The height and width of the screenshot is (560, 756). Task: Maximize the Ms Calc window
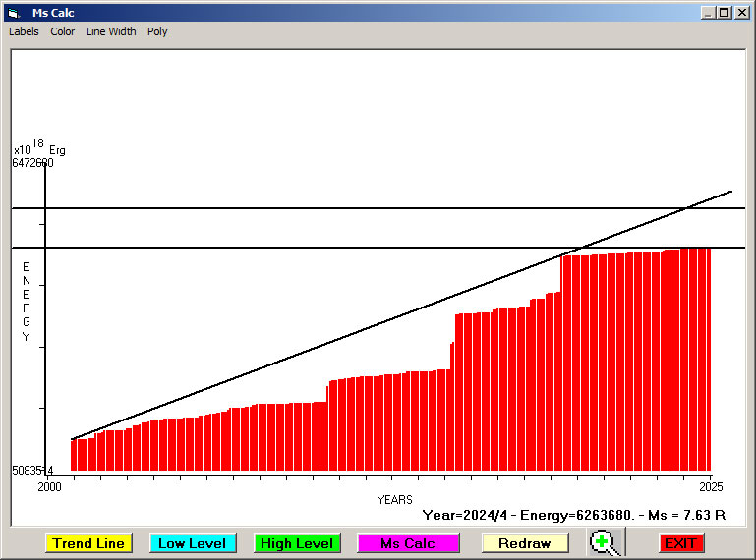(724, 13)
